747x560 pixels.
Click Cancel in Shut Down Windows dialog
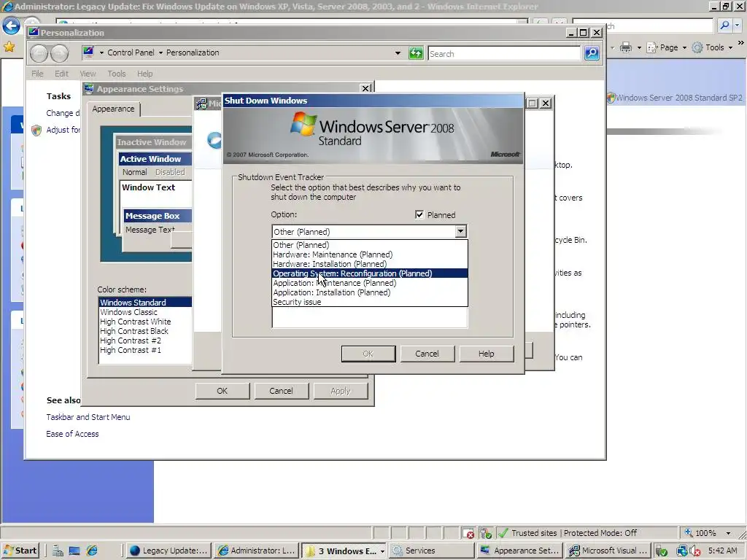[427, 354]
